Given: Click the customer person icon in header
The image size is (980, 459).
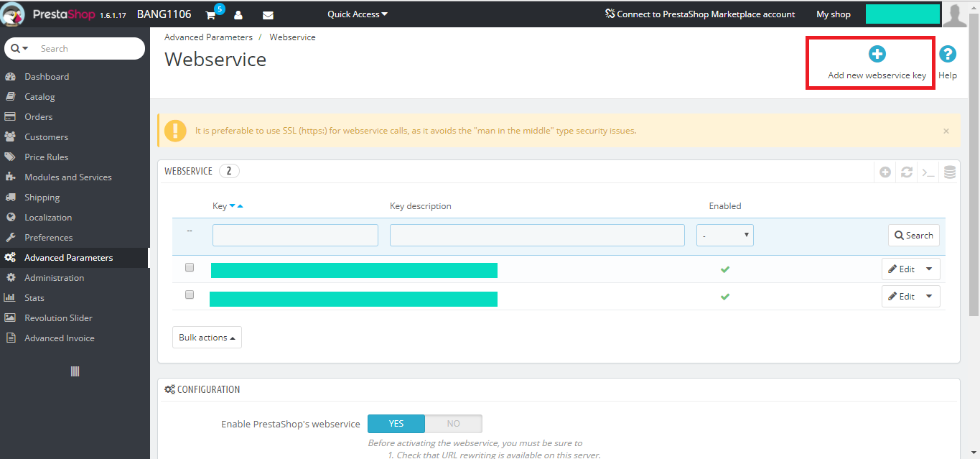Looking at the screenshot, I should pyautogui.click(x=238, y=14).
